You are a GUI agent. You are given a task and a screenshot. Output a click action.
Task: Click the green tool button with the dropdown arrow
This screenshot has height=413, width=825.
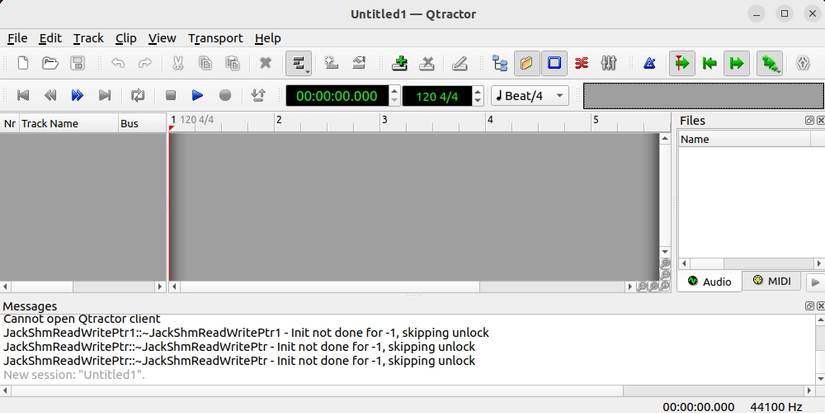770,64
